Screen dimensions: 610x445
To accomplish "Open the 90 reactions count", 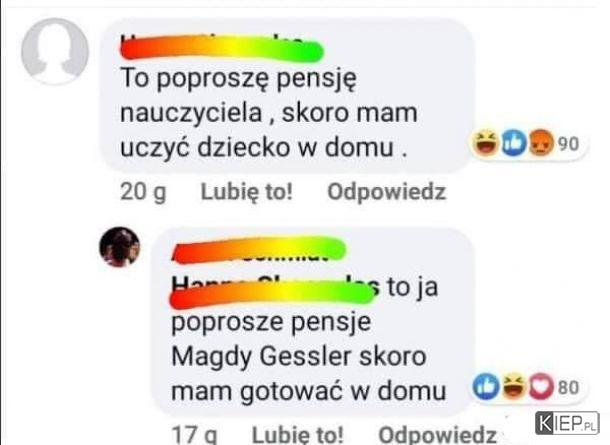I will click(x=569, y=144).
